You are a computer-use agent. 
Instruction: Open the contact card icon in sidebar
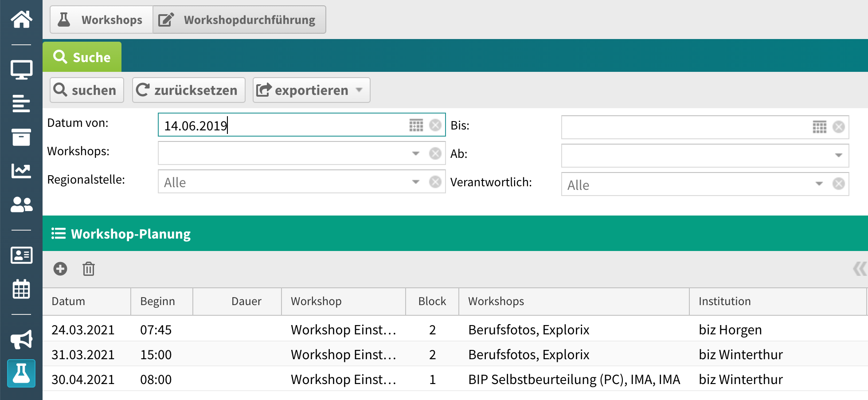[21, 255]
